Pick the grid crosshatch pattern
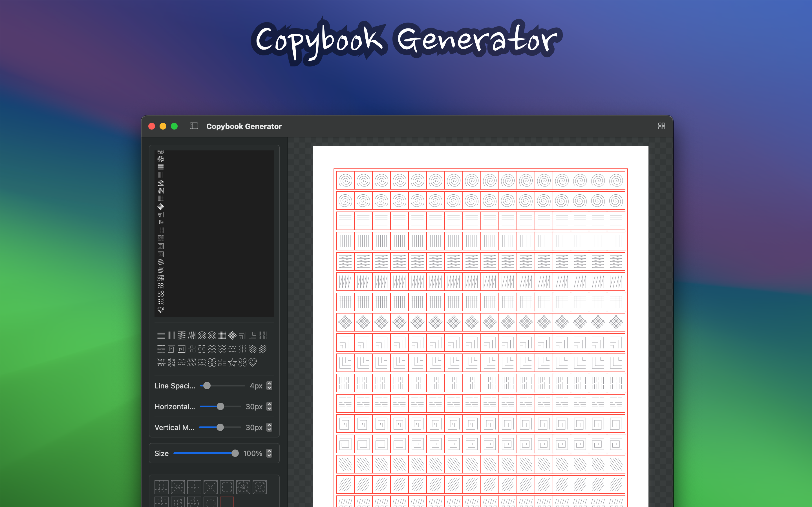812x507 pixels. (x=222, y=335)
